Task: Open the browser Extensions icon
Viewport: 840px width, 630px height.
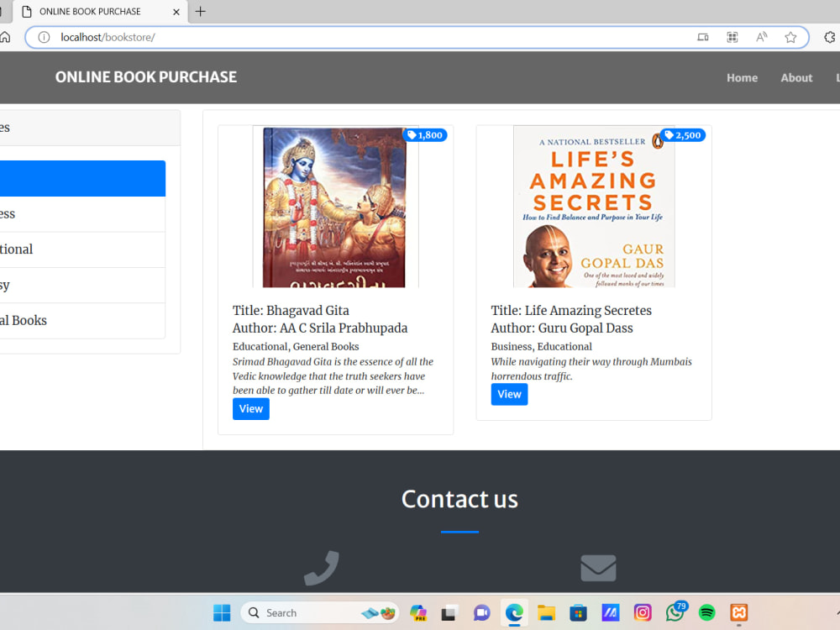Action: pos(830,37)
